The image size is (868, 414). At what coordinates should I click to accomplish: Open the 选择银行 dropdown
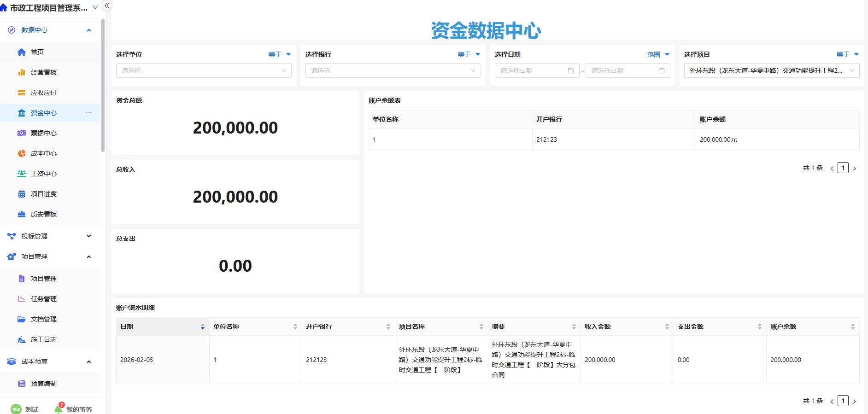pyautogui.click(x=393, y=70)
